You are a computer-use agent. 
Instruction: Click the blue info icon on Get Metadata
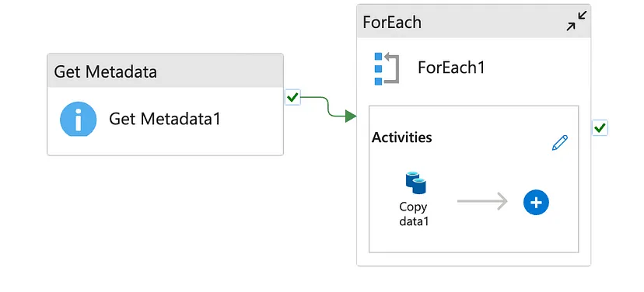coord(78,119)
